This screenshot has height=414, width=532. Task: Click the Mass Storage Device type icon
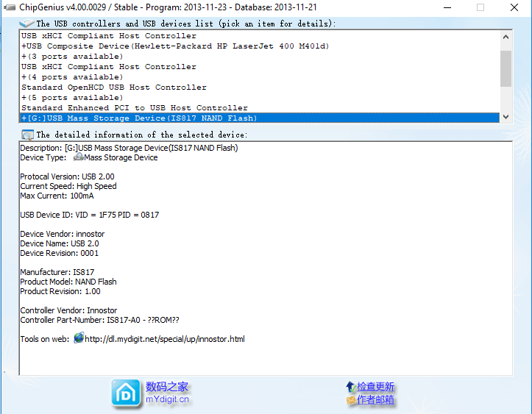[x=79, y=157]
